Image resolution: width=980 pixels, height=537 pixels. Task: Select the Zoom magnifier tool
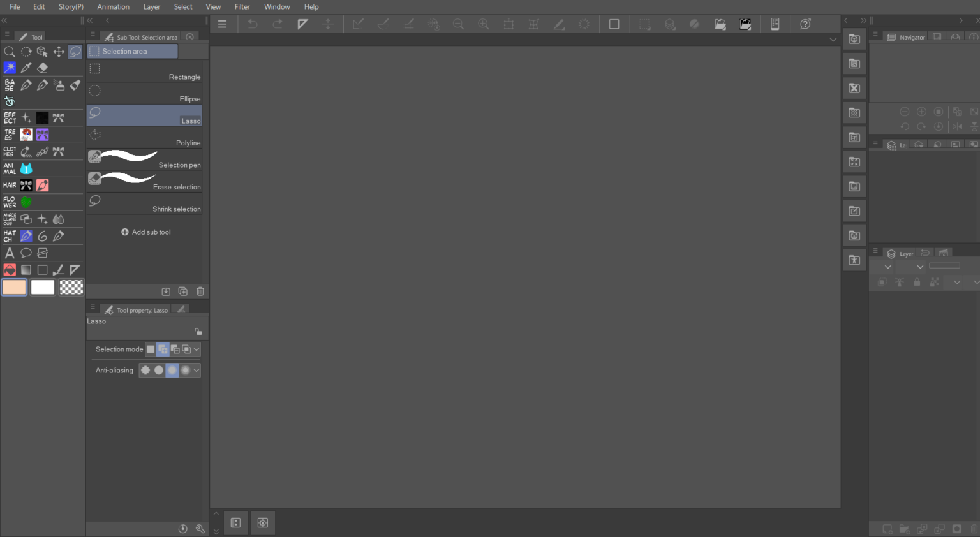pyautogui.click(x=10, y=52)
